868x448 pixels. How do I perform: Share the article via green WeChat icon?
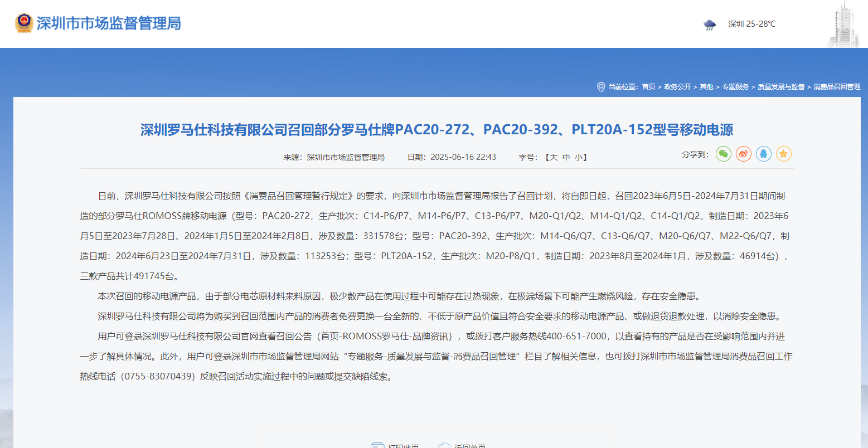[724, 154]
